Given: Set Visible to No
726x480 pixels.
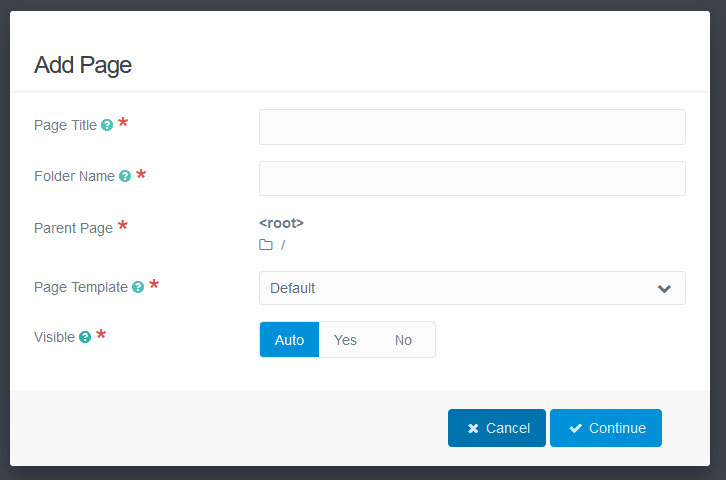Looking at the screenshot, I should coord(403,340).
